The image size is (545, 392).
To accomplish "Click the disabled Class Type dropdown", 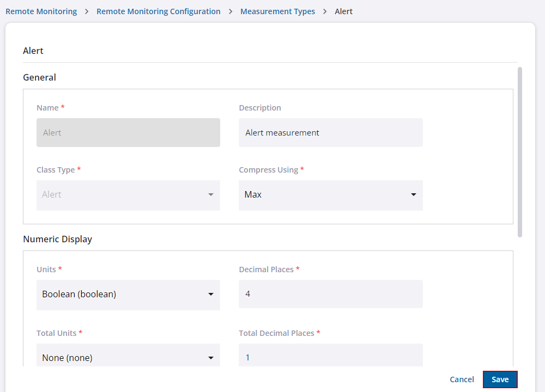I will 128,195.
